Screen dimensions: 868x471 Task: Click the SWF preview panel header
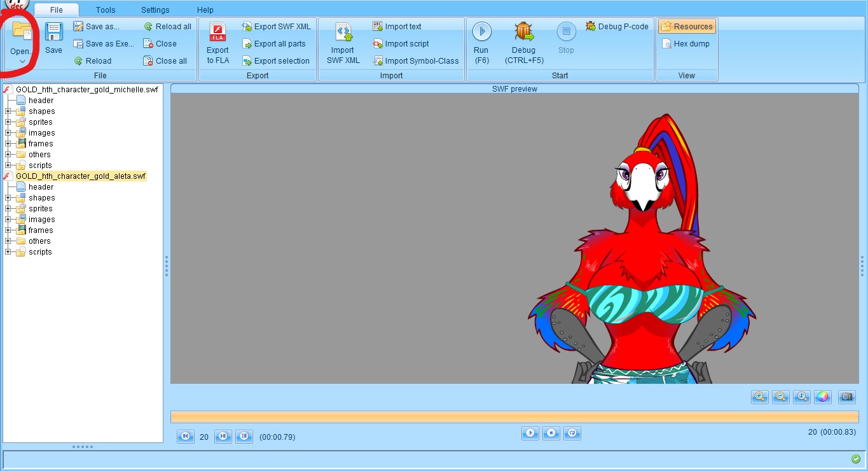(x=514, y=89)
